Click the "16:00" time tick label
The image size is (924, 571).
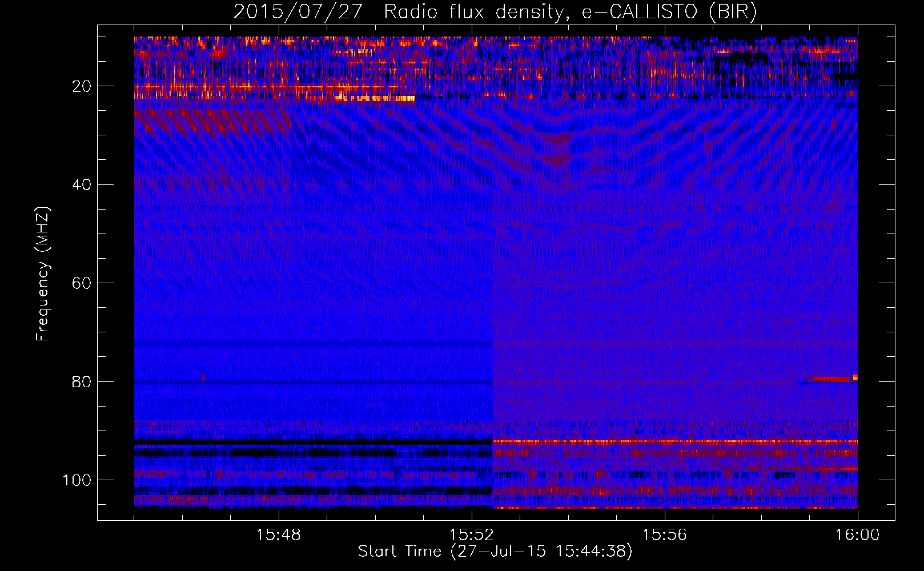(857, 535)
